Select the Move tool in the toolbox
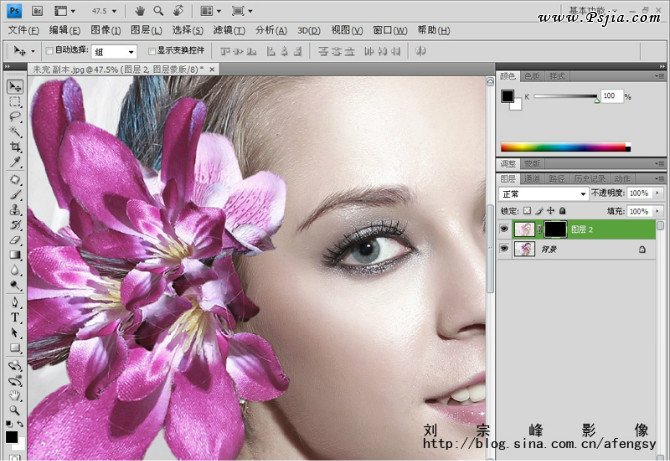 click(15, 87)
